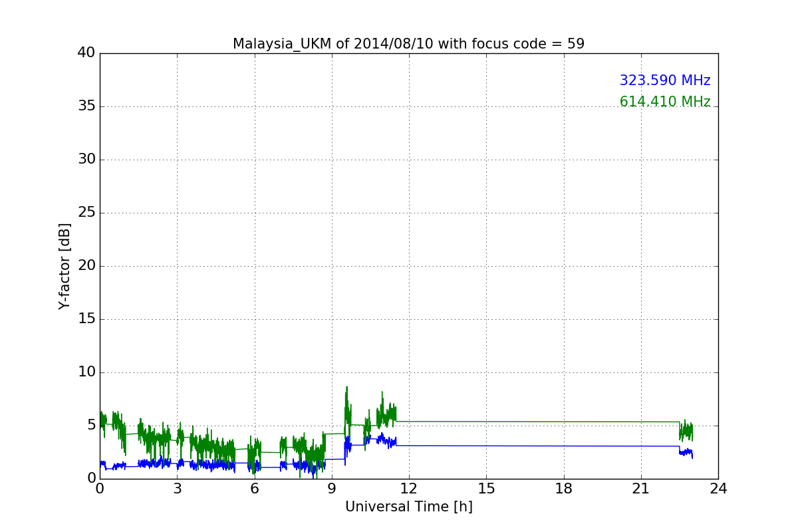Click the y-axis tick label 25
The image size is (798, 532).
(86, 213)
